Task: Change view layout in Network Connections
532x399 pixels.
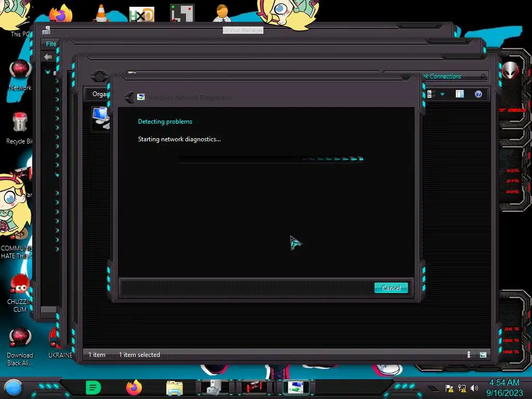Action: pyautogui.click(x=430, y=94)
